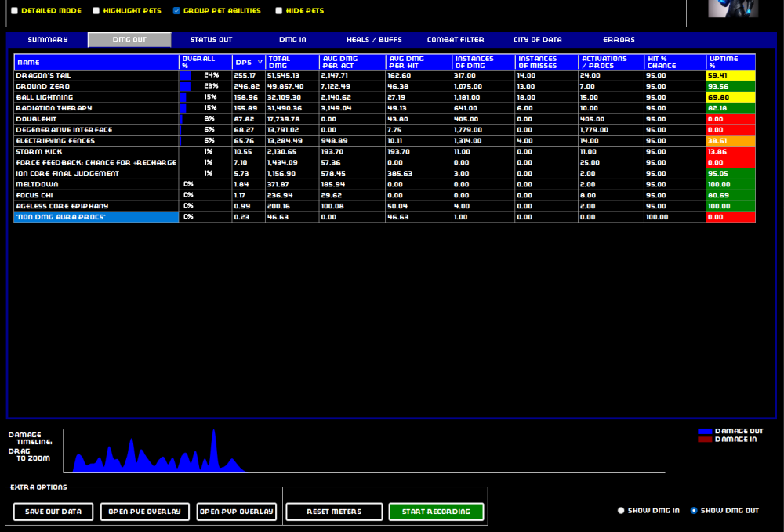This screenshot has height=532, width=784.
Task: Toggle the Highlight Pets checkbox
Action: [x=96, y=11]
